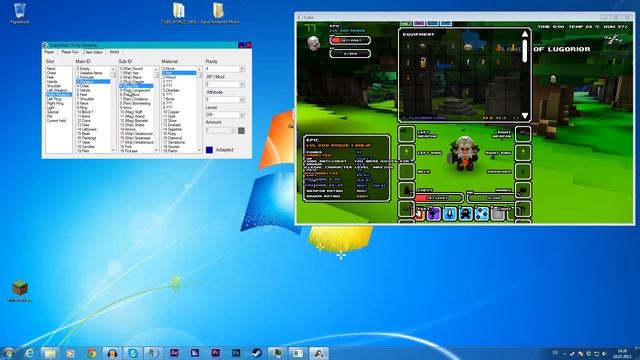Click the Right Weapon equipment slot in game
The height and width of the screenshot is (360, 640).
point(523,133)
